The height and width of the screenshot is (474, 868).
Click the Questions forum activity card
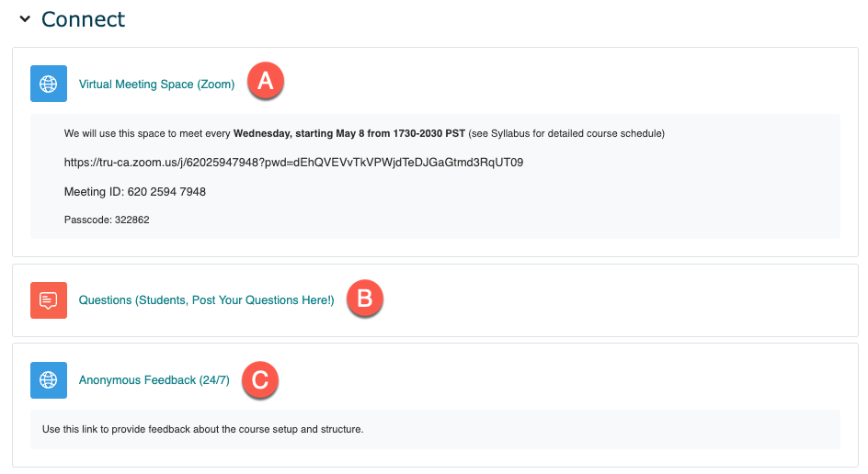point(435,300)
